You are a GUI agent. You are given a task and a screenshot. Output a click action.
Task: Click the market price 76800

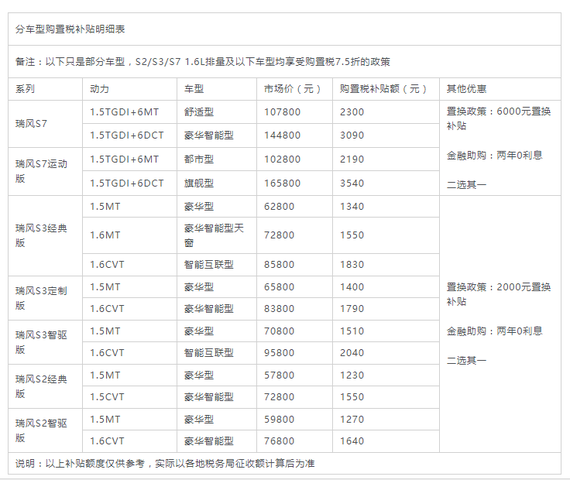click(x=279, y=441)
